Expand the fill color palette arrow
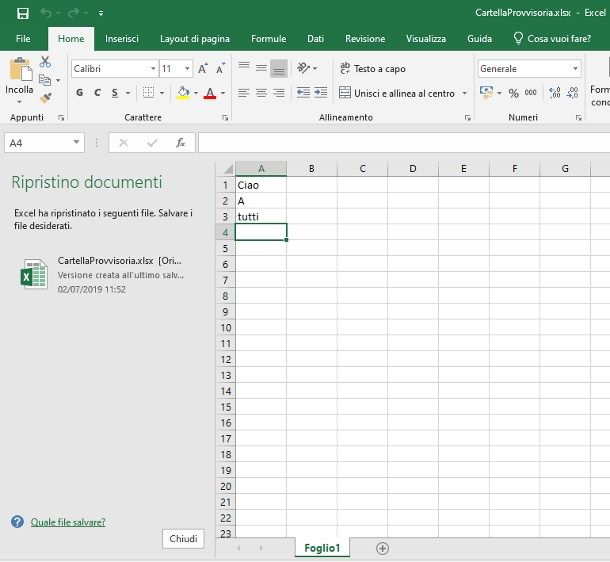 196,93
